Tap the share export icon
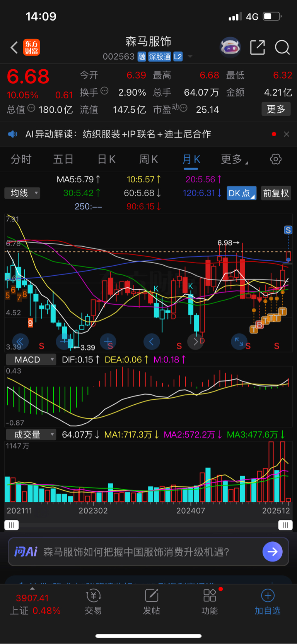Viewport: 297px width, 644px height. tap(258, 47)
